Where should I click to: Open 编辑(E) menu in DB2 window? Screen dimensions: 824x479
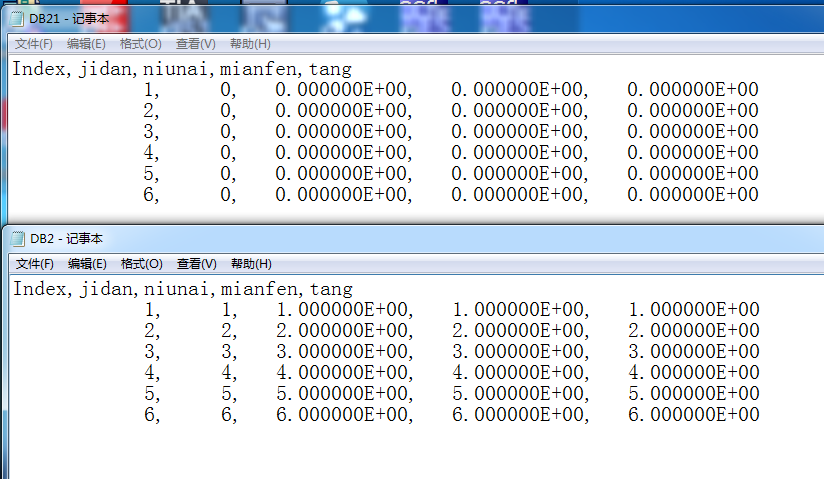[87, 264]
